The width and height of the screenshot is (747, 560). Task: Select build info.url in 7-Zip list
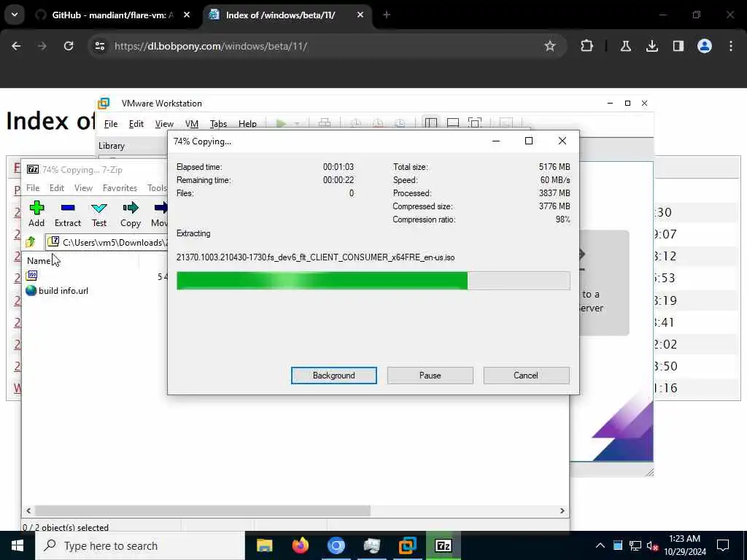(x=57, y=290)
